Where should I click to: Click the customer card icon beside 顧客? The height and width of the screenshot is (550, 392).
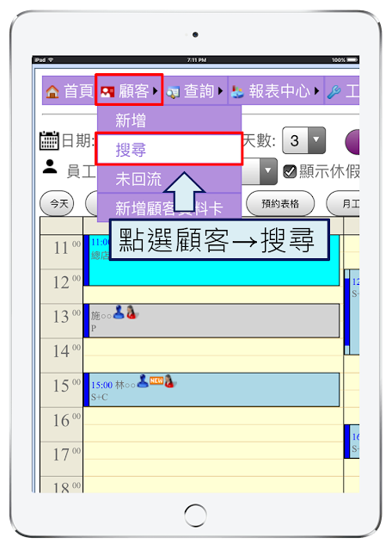(107, 92)
